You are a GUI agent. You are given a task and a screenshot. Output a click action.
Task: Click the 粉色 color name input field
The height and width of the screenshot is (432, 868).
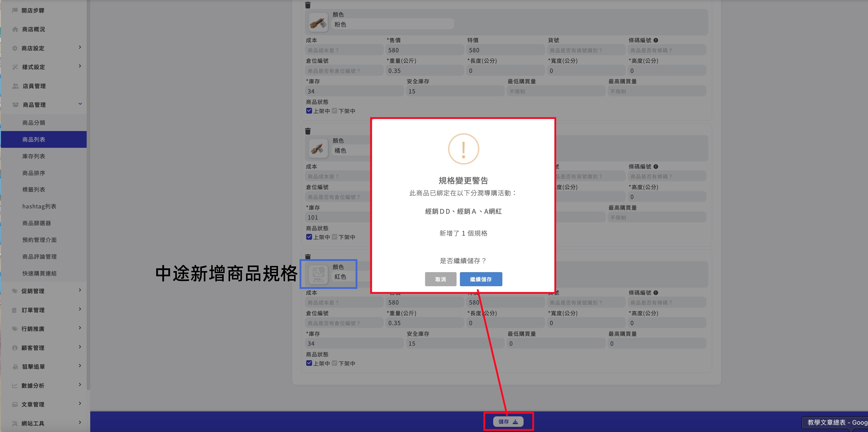click(393, 24)
